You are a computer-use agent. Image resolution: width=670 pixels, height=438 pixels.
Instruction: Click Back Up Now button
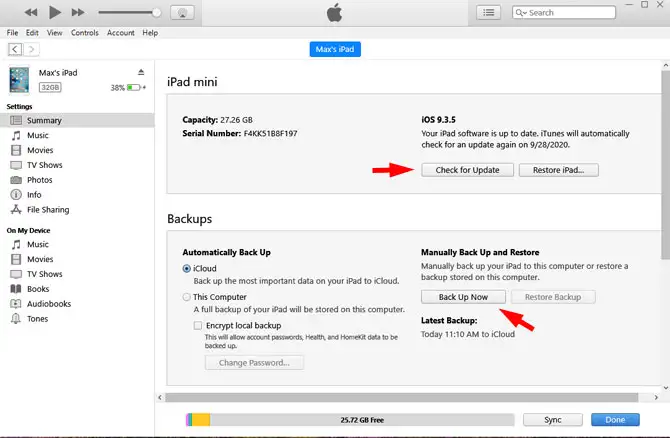point(463,297)
